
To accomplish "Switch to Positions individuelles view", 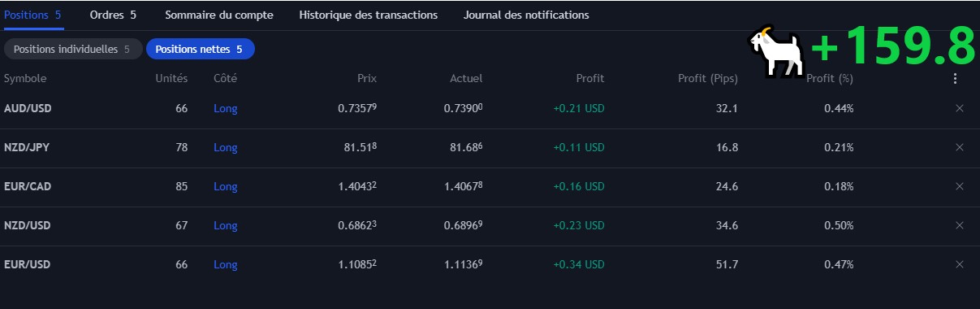I will point(72,50).
